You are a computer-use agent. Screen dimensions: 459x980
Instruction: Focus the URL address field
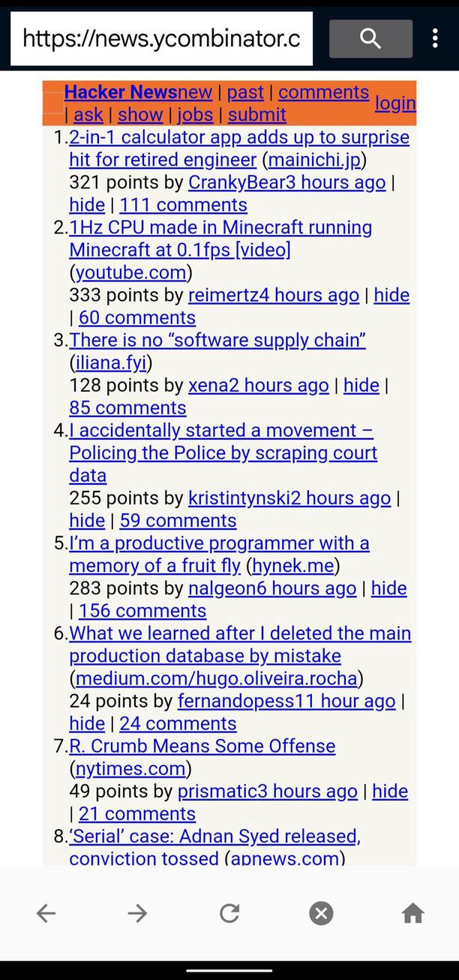[x=161, y=38]
